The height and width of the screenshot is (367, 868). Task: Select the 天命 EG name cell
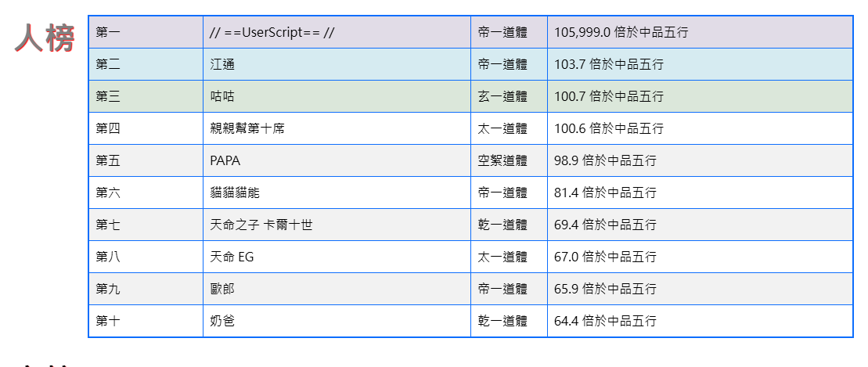pos(232,257)
